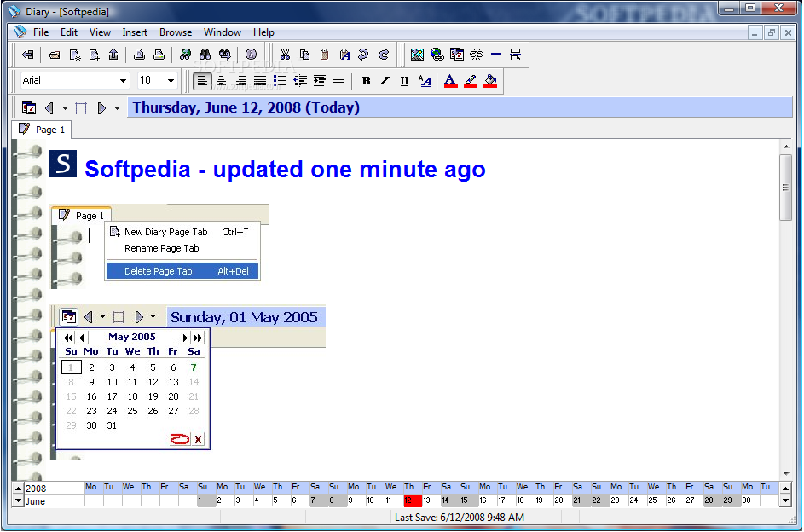
Task: Click the line spacing double-bar button
Action: pos(339,81)
